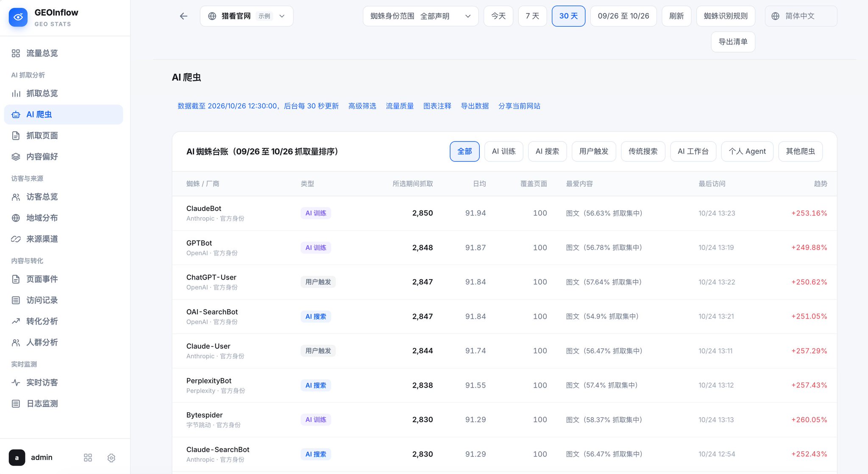Click the 抓取总览 bar chart icon
The width and height of the screenshot is (868, 474).
[16, 94]
